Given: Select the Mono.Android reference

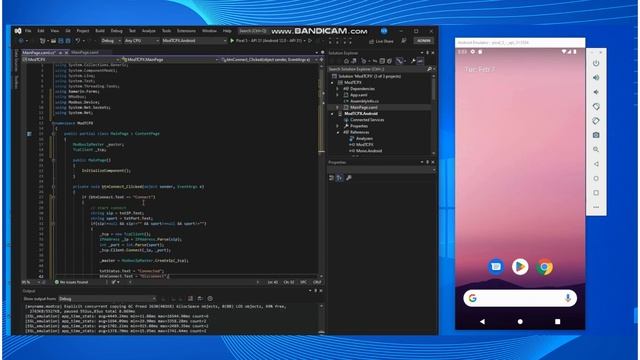Looking at the screenshot, I should point(369,151).
